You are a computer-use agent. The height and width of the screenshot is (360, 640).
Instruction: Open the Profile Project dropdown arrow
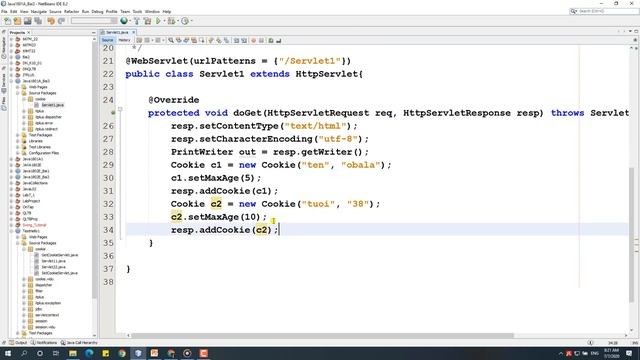tap(191, 21)
